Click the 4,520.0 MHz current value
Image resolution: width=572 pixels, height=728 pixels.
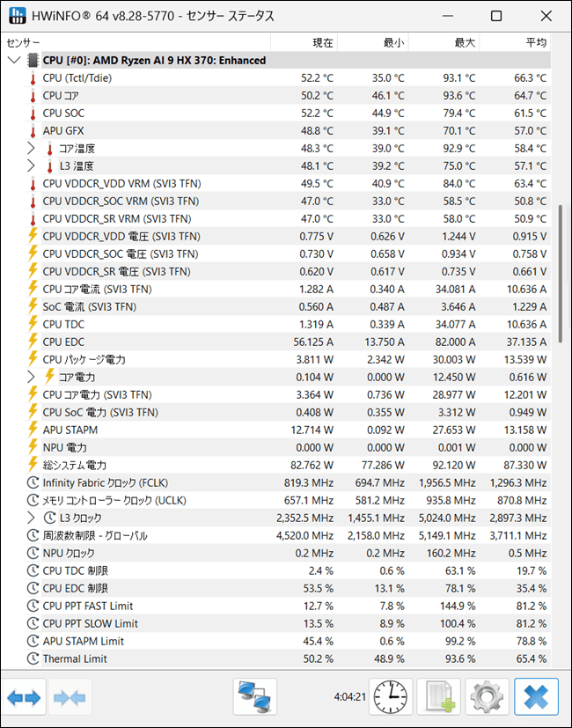[x=305, y=536]
